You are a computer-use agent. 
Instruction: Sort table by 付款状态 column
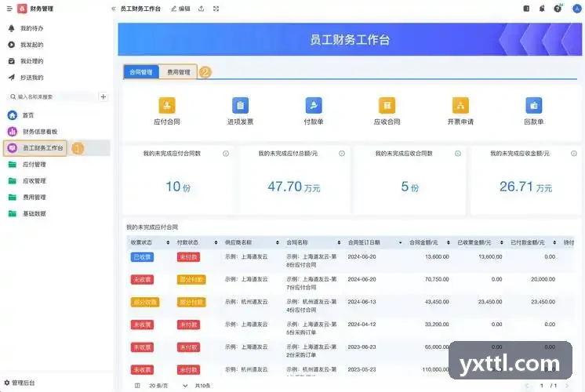click(216, 242)
